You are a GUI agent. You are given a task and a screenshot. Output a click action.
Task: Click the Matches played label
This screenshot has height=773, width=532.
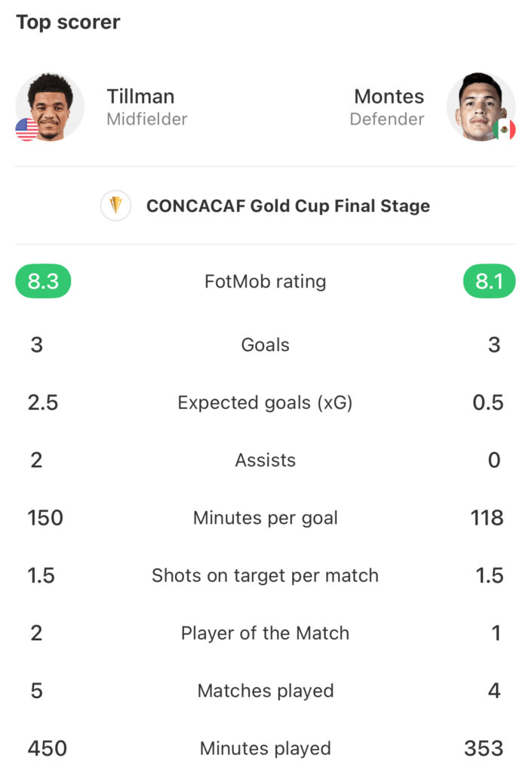click(266, 691)
